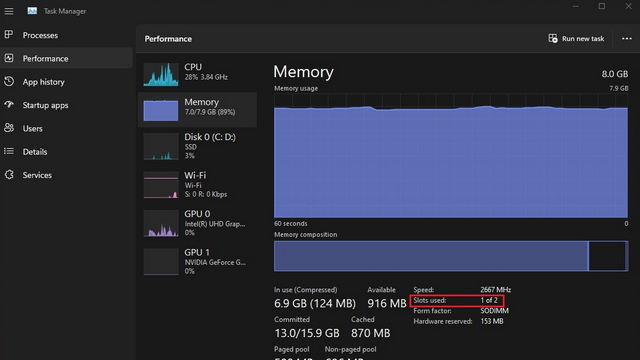The image size is (640, 360).
Task: Click the Run new task icon
Action: [x=553, y=38]
